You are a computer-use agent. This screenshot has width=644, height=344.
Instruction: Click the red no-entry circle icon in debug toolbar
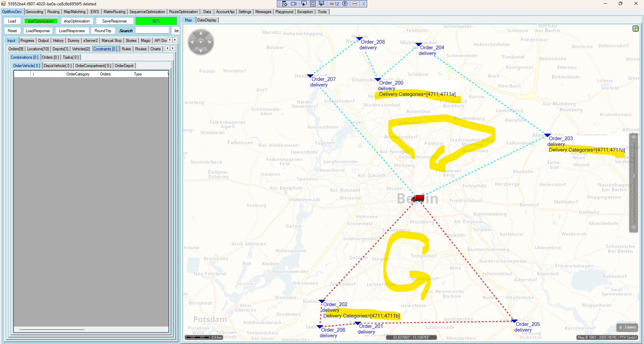tap(355, 4)
